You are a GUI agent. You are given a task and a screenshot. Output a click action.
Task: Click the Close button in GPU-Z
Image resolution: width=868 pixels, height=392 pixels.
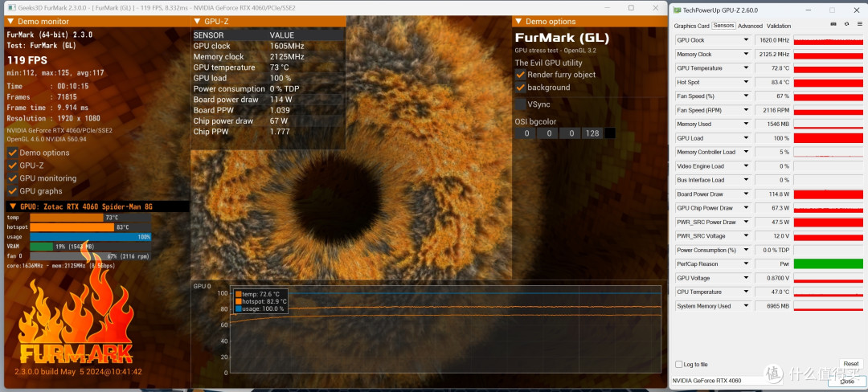coord(848,381)
